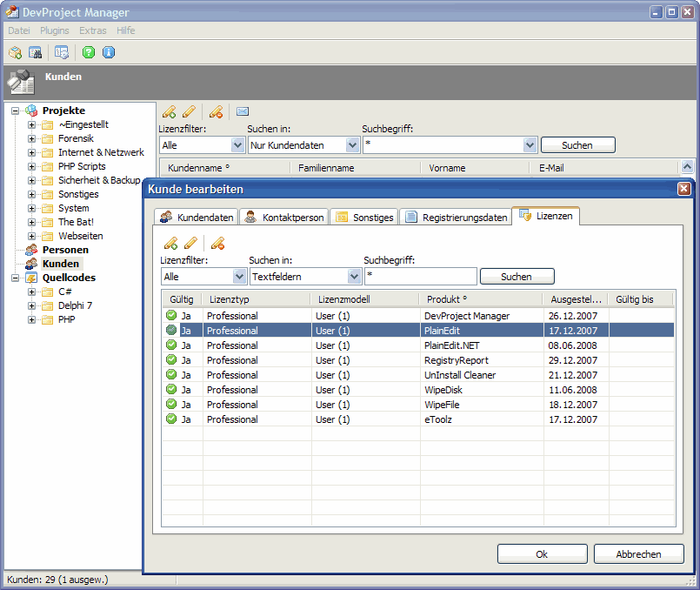Click the Quellcodes icon in tree
The width and height of the screenshot is (700, 590).
coord(31,278)
